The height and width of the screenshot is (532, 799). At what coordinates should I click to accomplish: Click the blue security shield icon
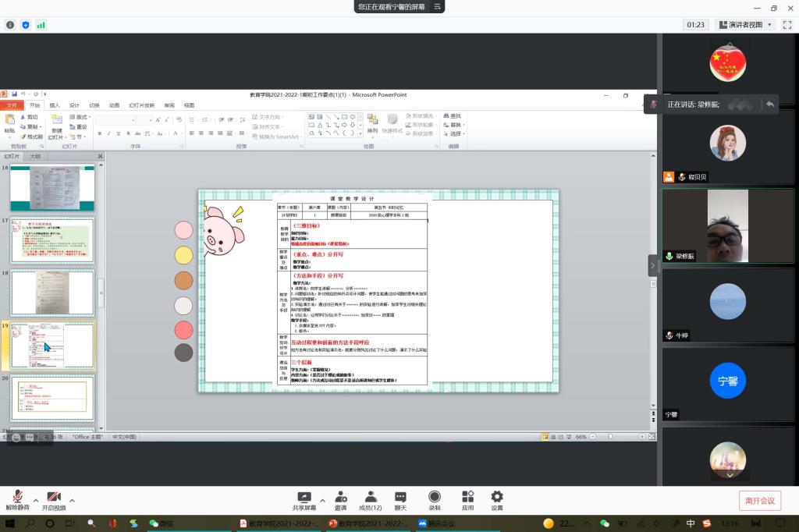[26, 25]
